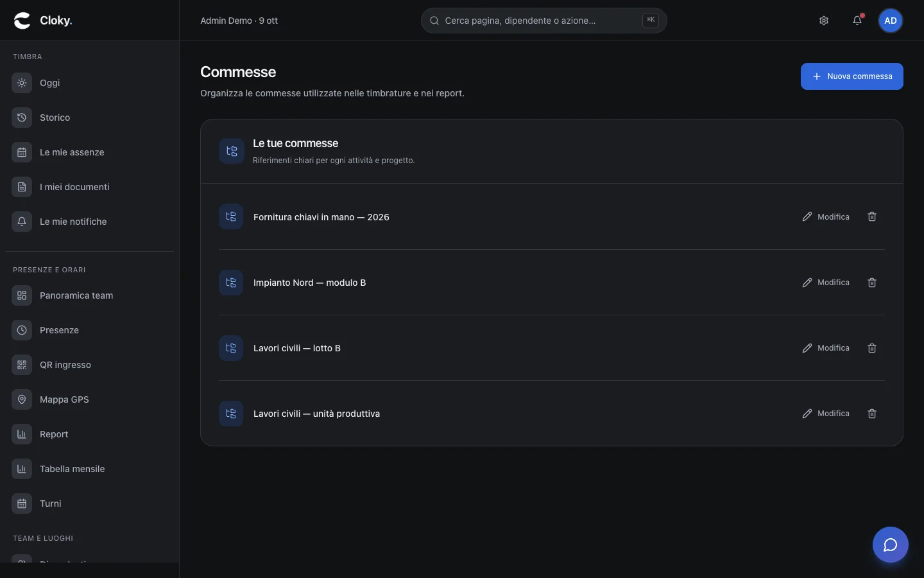Select the Impianto Nord — modulo B name

click(x=309, y=283)
